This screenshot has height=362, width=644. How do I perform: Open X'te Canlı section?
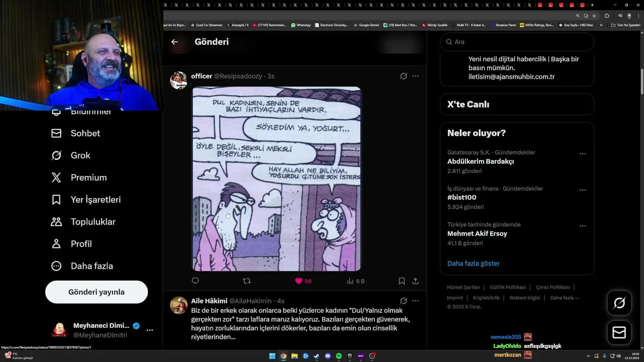click(517, 105)
